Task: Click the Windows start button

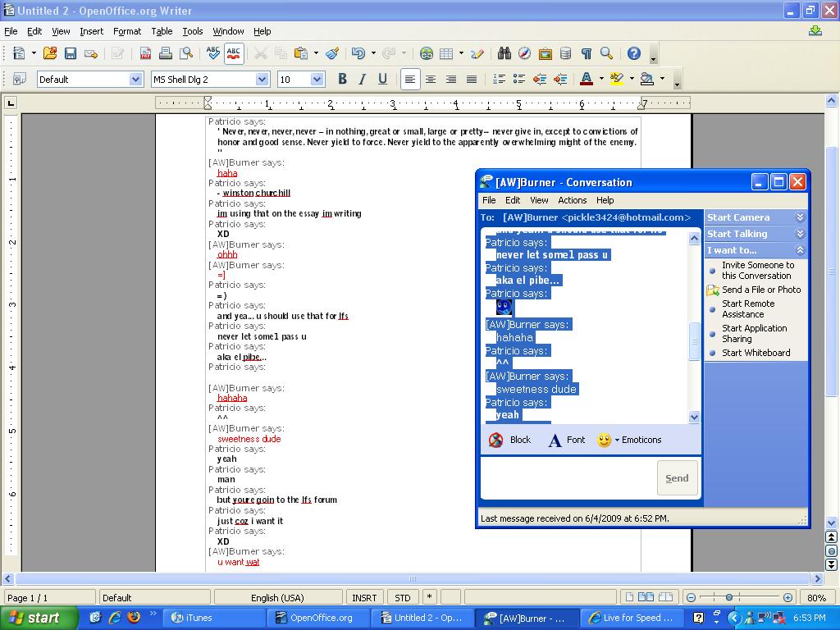Action: (38, 618)
